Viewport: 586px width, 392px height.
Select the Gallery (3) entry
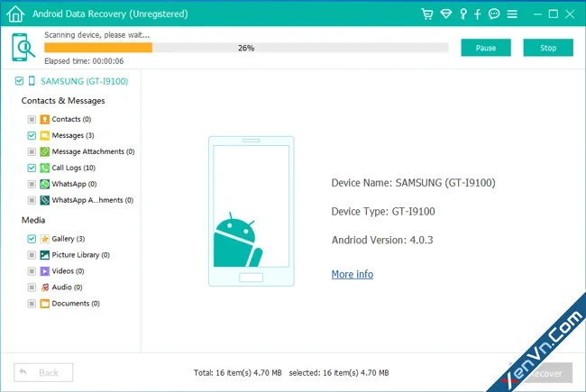(x=69, y=239)
